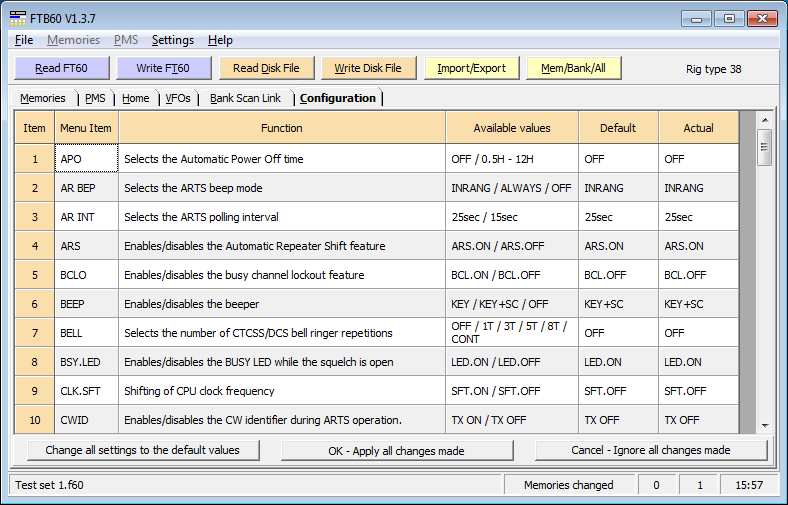
Task: Open the Import/Export function
Action: 471,68
